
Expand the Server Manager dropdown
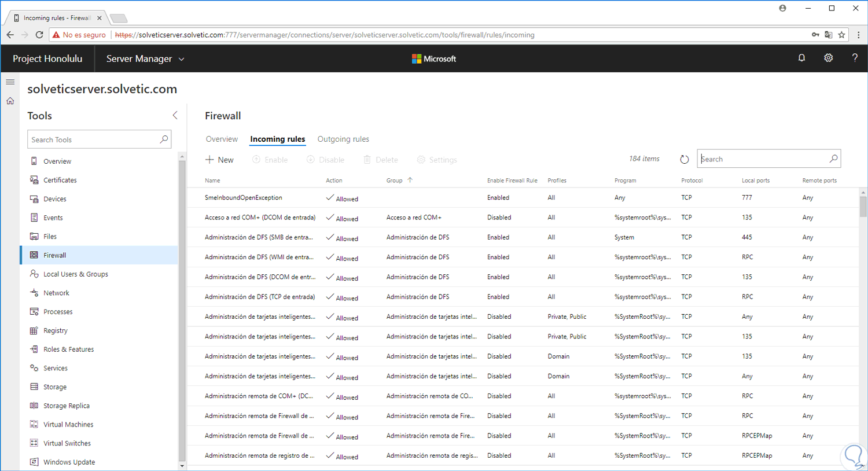click(x=145, y=59)
